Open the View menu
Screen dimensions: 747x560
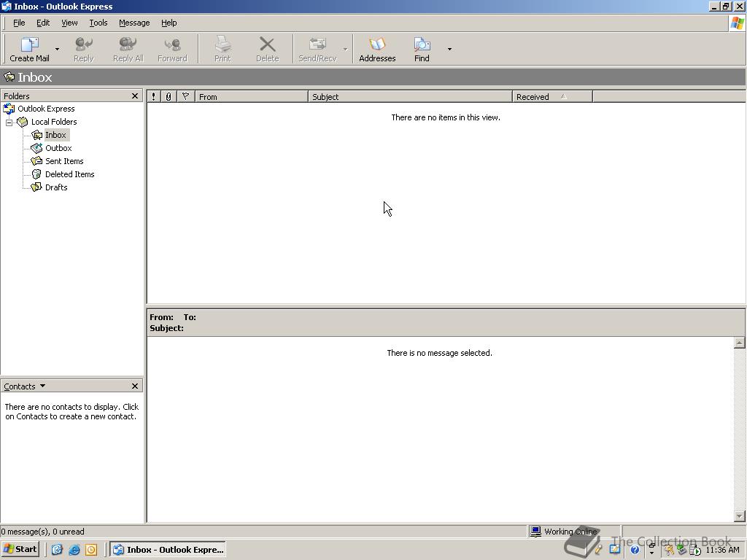(x=69, y=23)
